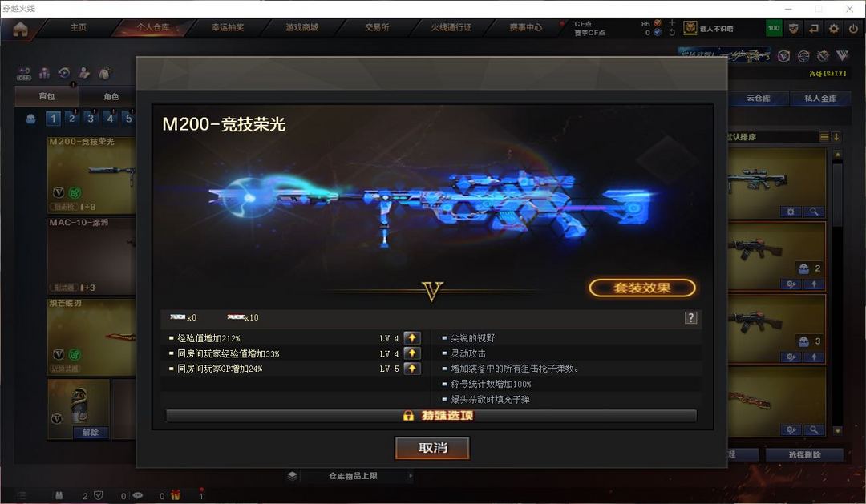
Task: Open the help question mark in weapon dialog
Action: (690, 317)
